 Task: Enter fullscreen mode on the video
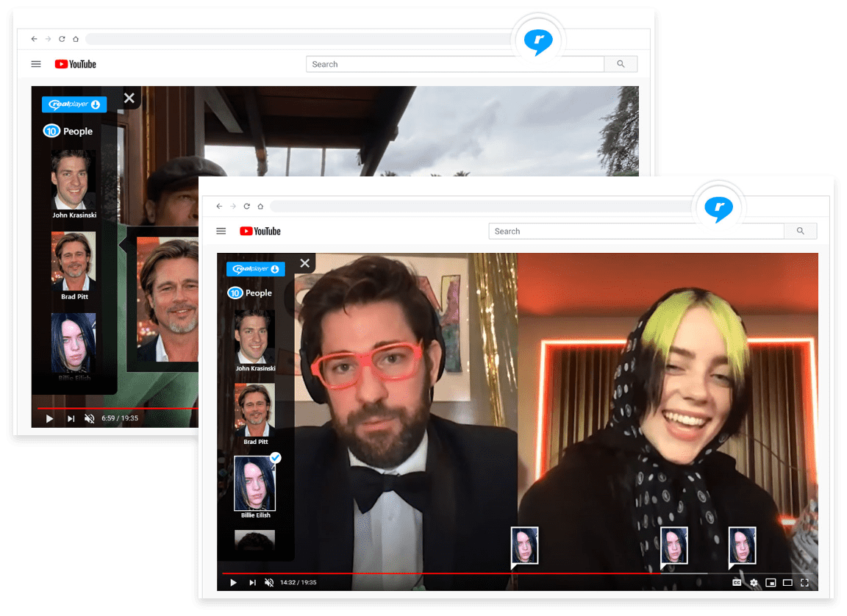click(804, 582)
